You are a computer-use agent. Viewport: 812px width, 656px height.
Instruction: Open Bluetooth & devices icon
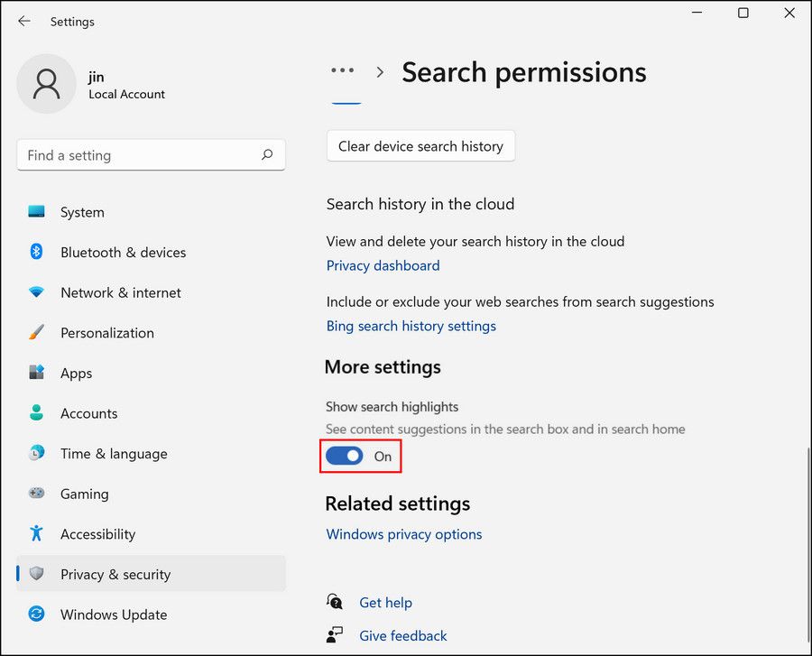click(x=36, y=253)
